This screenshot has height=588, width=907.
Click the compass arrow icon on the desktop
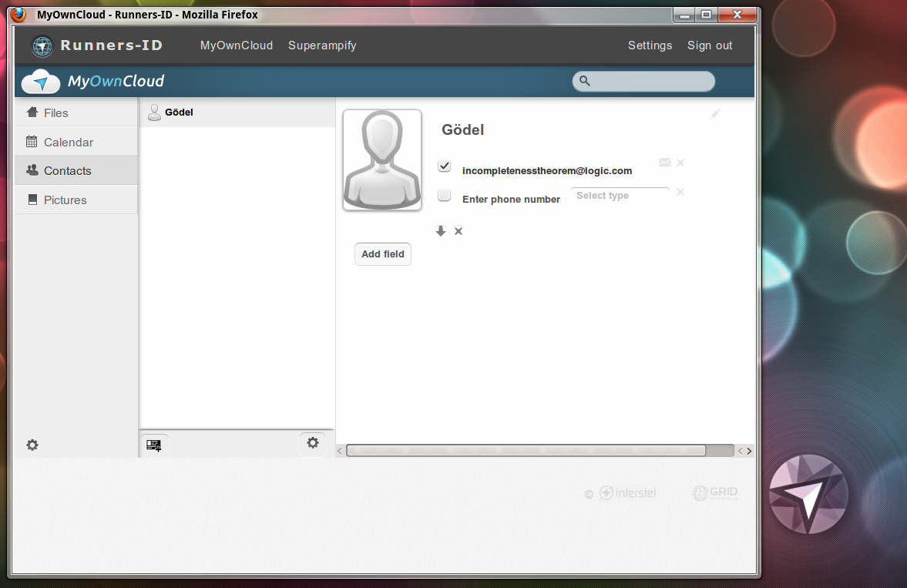click(808, 494)
